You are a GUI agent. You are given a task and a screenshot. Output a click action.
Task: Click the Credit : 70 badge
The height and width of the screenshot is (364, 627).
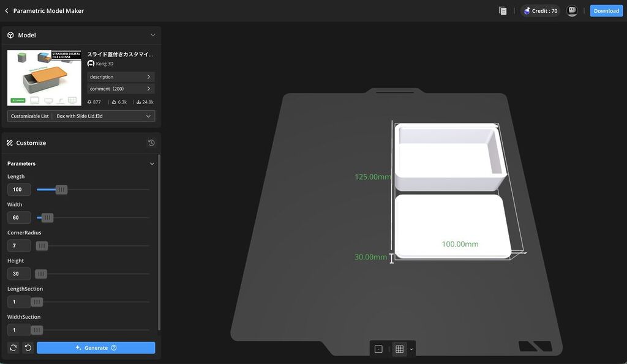pos(540,11)
